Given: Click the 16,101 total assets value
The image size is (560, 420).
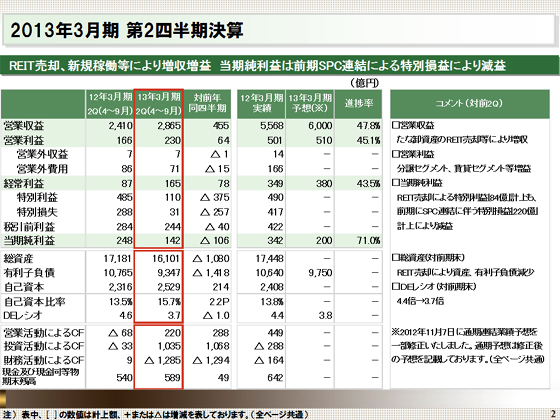Looking at the screenshot, I should [x=166, y=258].
